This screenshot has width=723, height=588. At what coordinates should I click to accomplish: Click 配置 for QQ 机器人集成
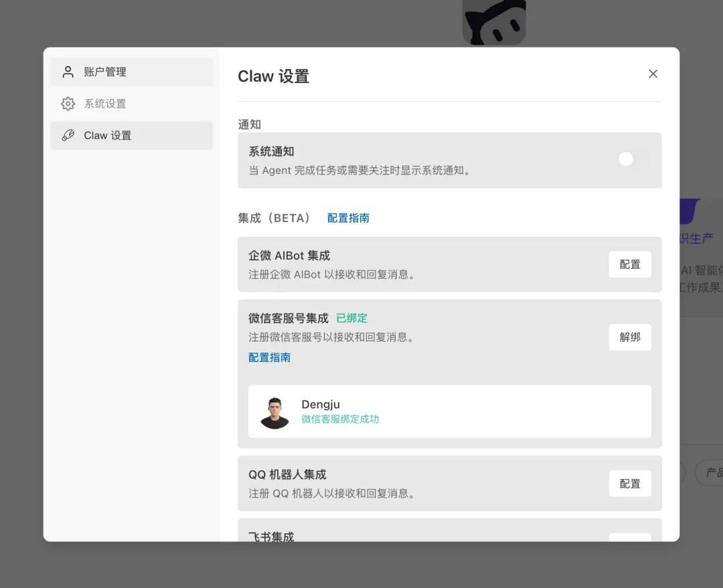629,483
